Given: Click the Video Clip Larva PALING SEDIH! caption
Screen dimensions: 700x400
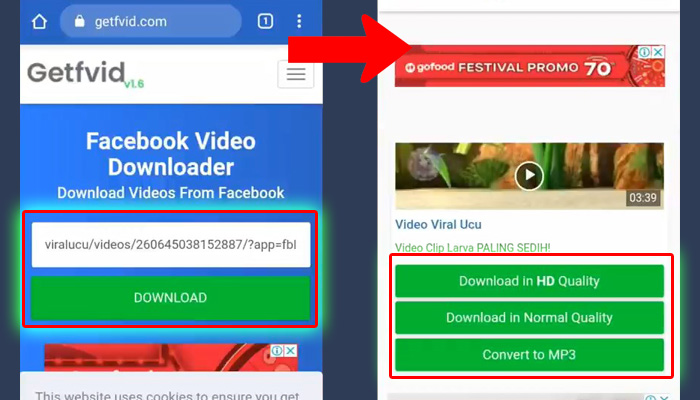Looking at the screenshot, I should point(473,247).
